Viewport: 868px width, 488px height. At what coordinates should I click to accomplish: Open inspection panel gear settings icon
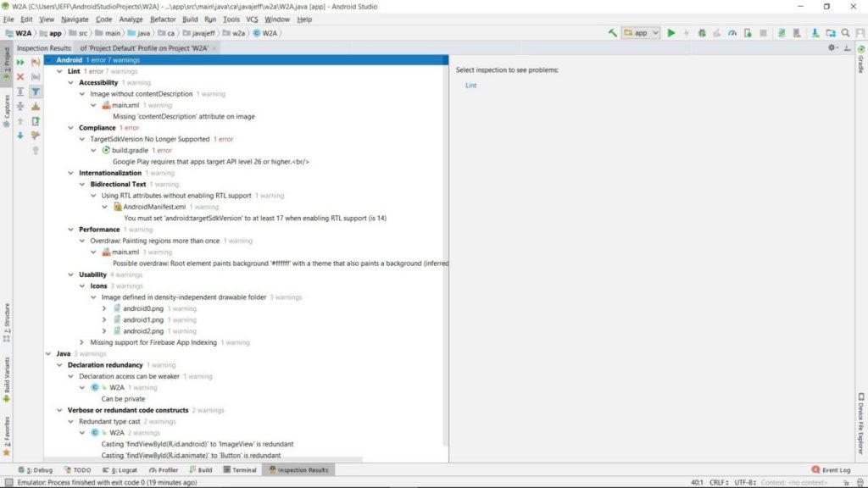point(832,48)
